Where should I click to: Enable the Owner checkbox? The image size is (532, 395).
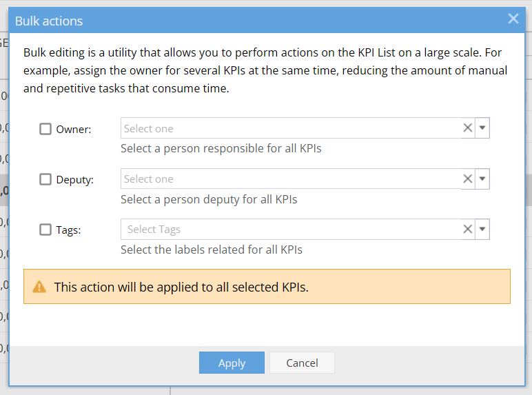pos(45,129)
